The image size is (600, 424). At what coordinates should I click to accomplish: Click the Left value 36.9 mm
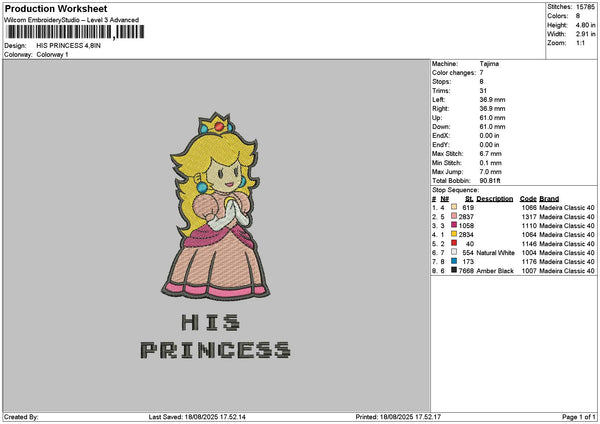(x=492, y=99)
